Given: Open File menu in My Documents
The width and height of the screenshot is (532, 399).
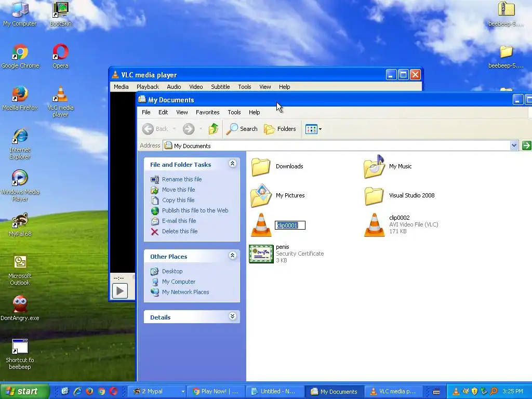Looking at the screenshot, I should pyautogui.click(x=146, y=112).
